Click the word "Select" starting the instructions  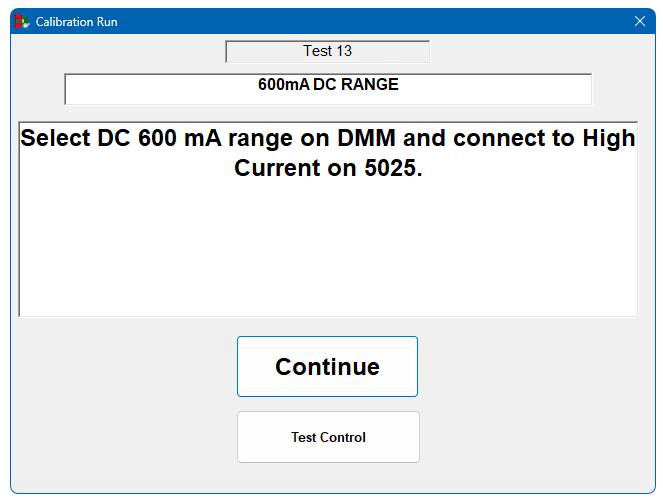[x=56, y=138]
